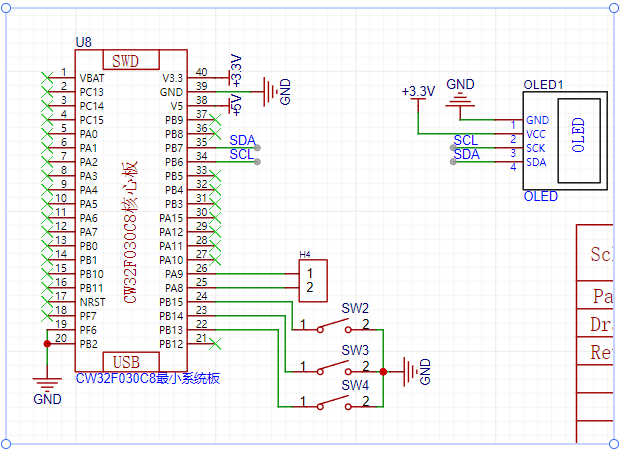Screen dimensions: 625x452
Task: Select the GND symbol right of the switches
Action: pyautogui.click(x=410, y=371)
